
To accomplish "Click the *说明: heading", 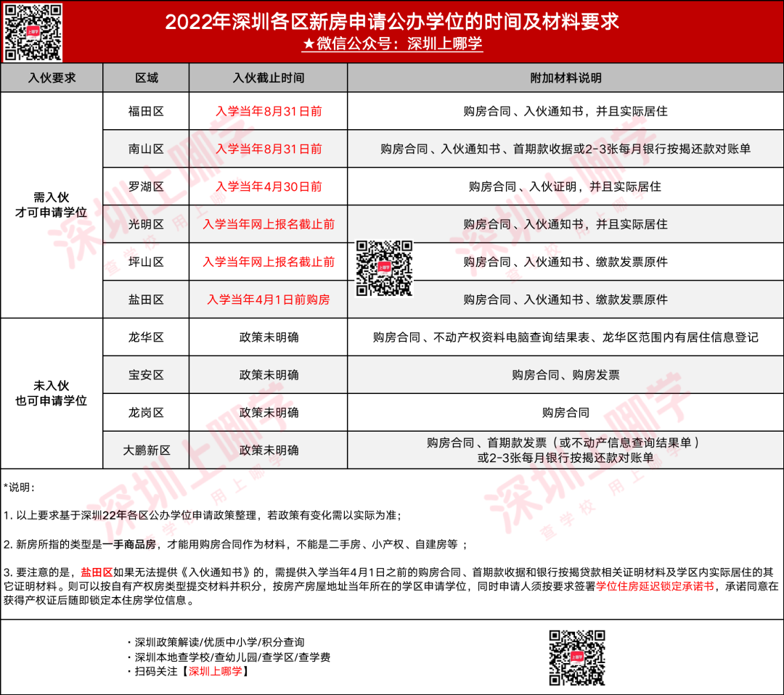I will click(19, 487).
